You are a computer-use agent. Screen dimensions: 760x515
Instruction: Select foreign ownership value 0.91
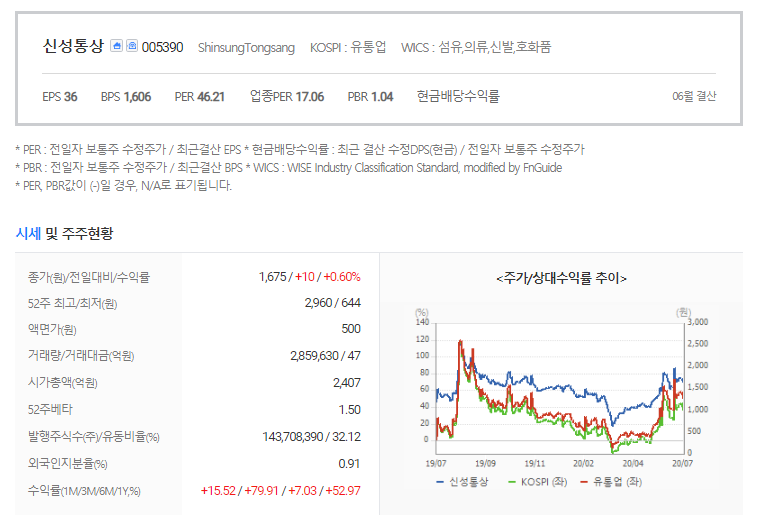(x=349, y=464)
